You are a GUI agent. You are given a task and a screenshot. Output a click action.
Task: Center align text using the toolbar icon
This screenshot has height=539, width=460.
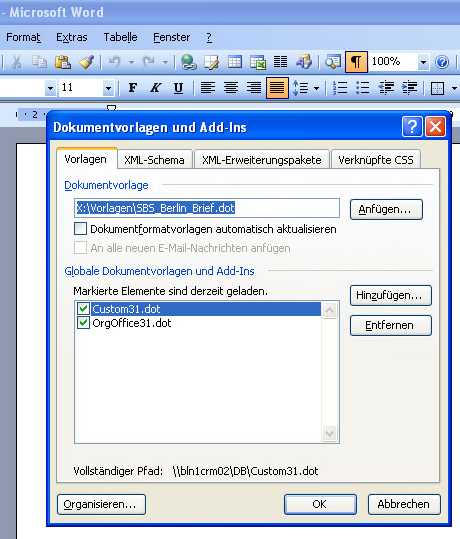tap(231, 88)
